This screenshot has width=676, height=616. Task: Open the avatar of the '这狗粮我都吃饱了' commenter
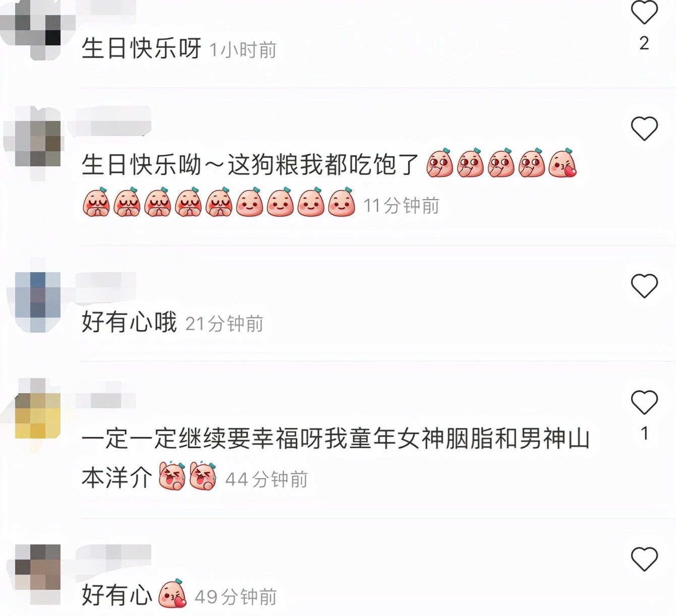pyautogui.click(x=33, y=142)
